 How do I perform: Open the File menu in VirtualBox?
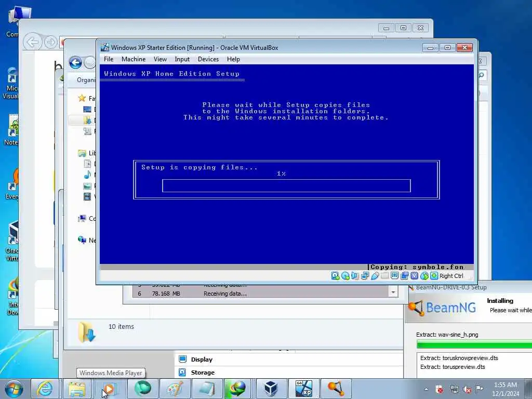pyautogui.click(x=109, y=59)
